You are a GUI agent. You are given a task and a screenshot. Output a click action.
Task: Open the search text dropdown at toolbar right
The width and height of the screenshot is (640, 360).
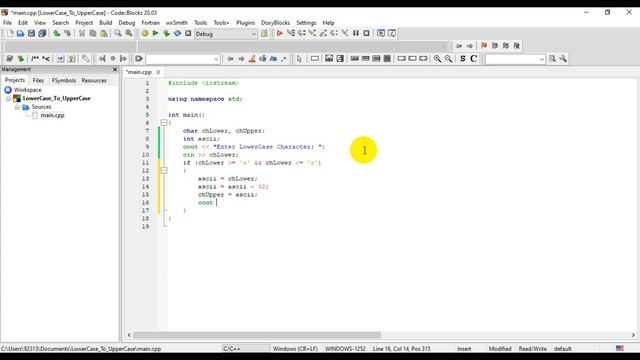pyautogui.click(x=515, y=59)
